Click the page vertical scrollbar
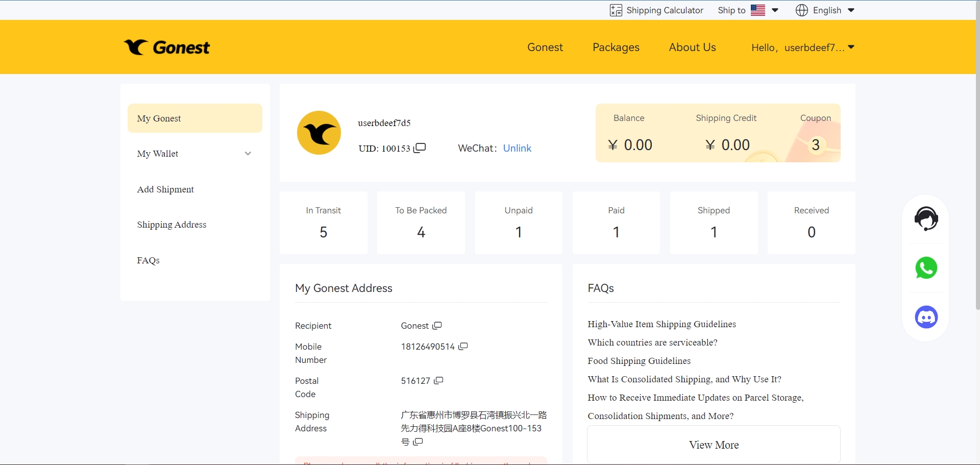The height and width of the screenshot is (465, 980). (977, 155)
